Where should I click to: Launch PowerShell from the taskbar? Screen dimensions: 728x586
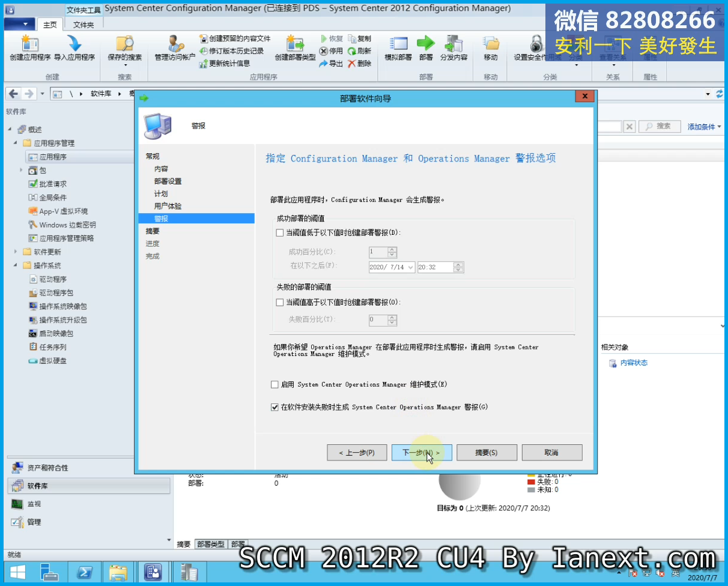tap(84, 572)
